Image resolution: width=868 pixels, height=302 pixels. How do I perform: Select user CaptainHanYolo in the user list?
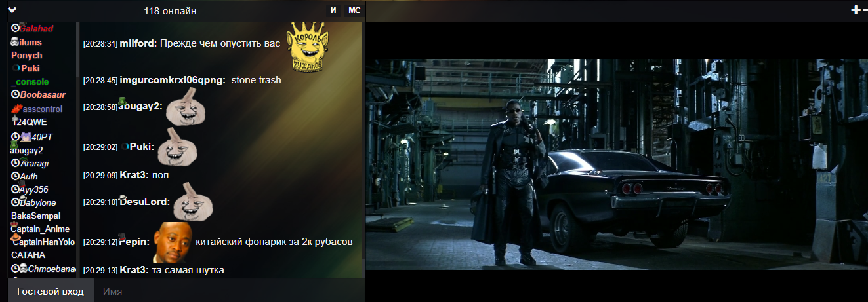[x=43, y=242]
